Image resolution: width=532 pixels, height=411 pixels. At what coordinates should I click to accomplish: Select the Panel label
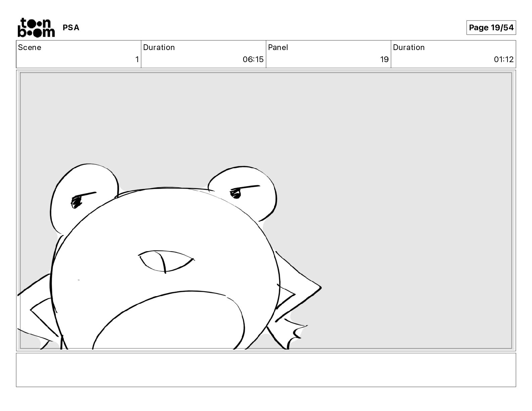coord(278,47)
